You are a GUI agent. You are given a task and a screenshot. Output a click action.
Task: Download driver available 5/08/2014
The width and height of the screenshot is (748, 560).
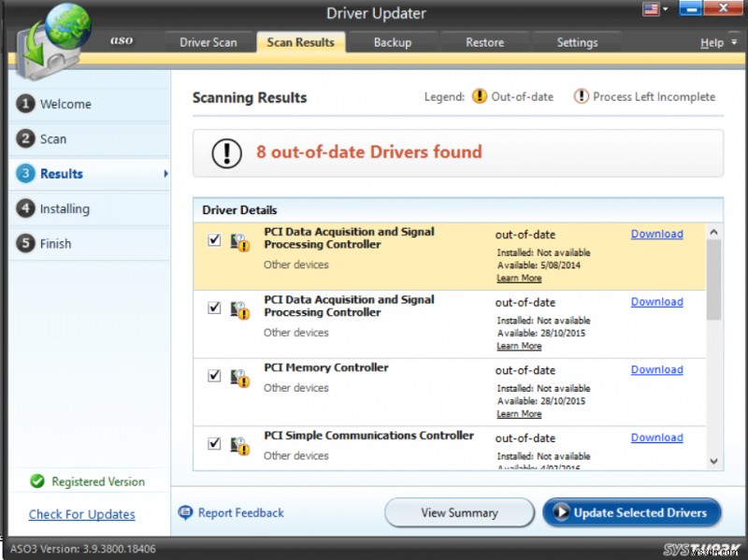[657, 234]
